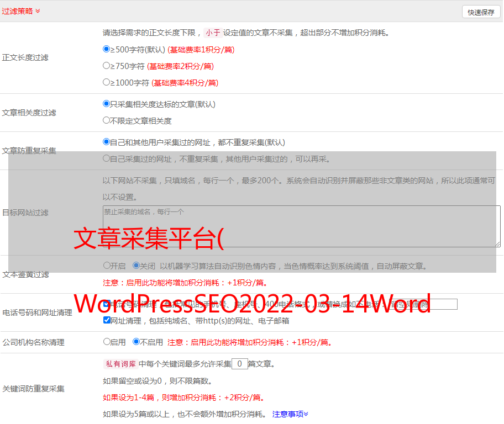This screenshot has height=424, width=504.
Task: Click the phone replacement text input field
Action: click(423, 304)
